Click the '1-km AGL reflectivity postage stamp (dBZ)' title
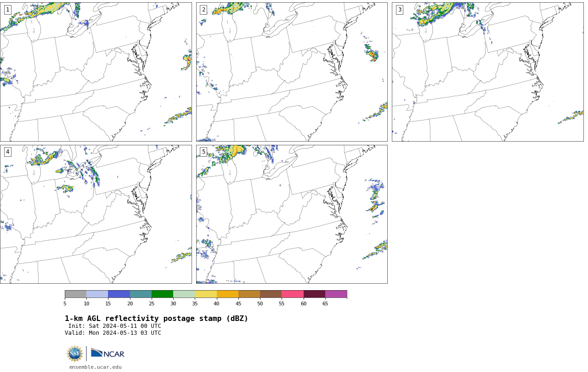The image size is (588, 372). (156, 319)
